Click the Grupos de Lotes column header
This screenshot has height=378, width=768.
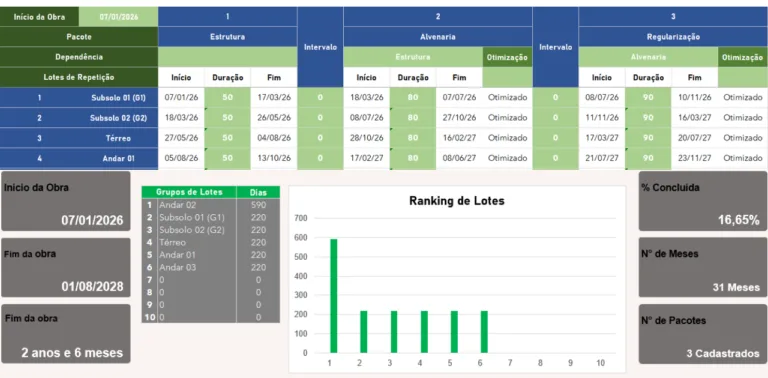[x=189, y=192]
